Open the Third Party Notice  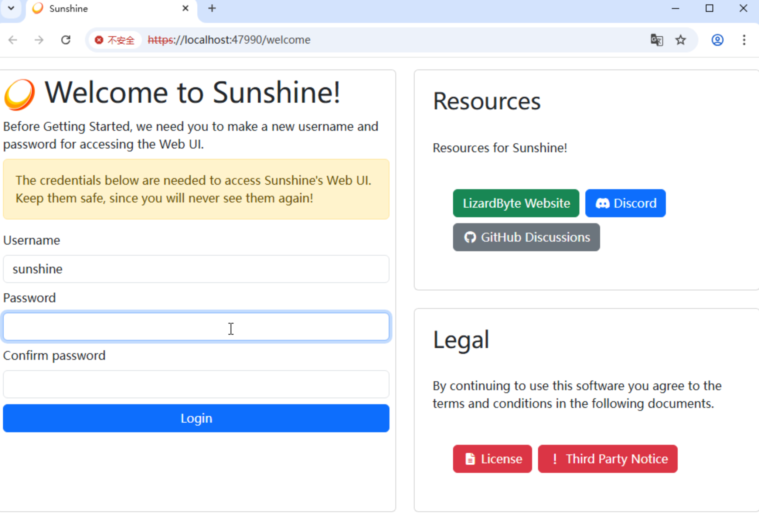607,459
